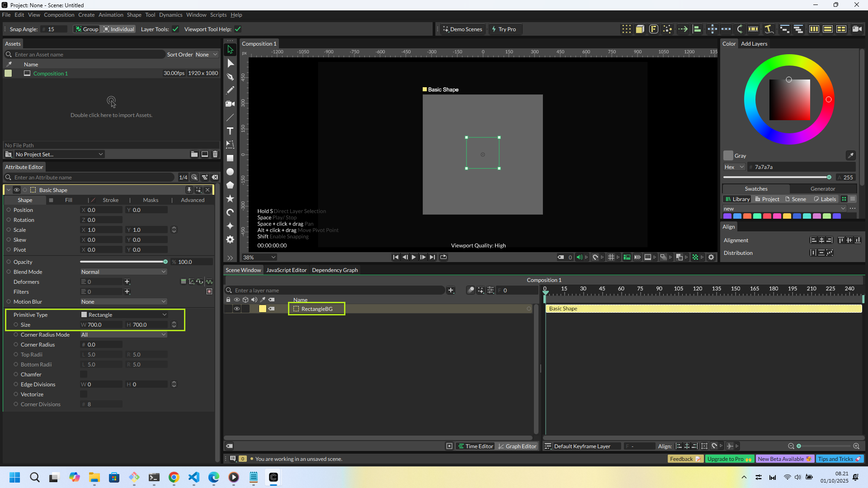Delete asset using trash icon
Viewport: 868px width, 488px height.
click(215, 155)
